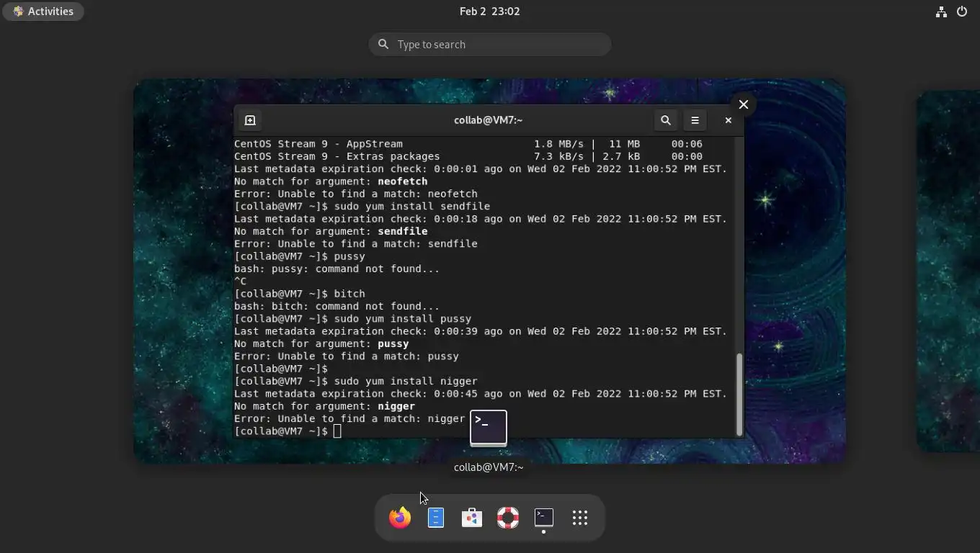Switch to the second workspace thumbnail on the right
Viewport: 980px width, 553px height.
click(948, 271)
